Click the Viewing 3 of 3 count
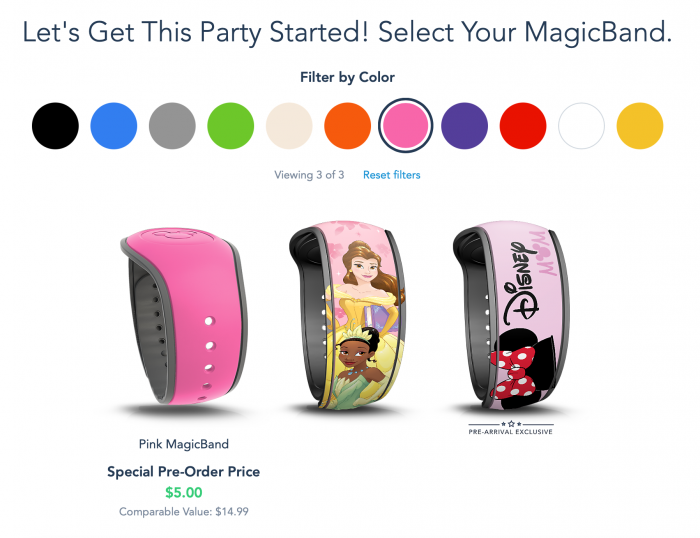The height and width of the screenshot is (538, 700). click(x=309, y=175)
